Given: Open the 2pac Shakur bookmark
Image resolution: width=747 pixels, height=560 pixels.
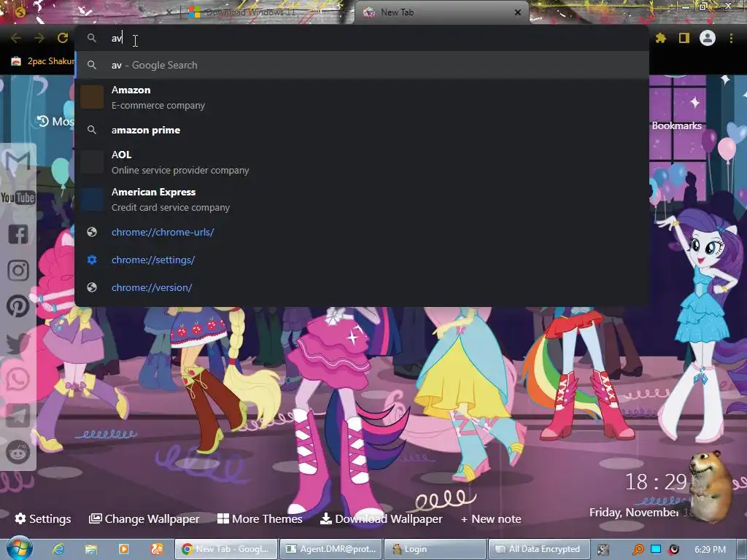Looking at the screenshot, I should (x=42, y=61).
